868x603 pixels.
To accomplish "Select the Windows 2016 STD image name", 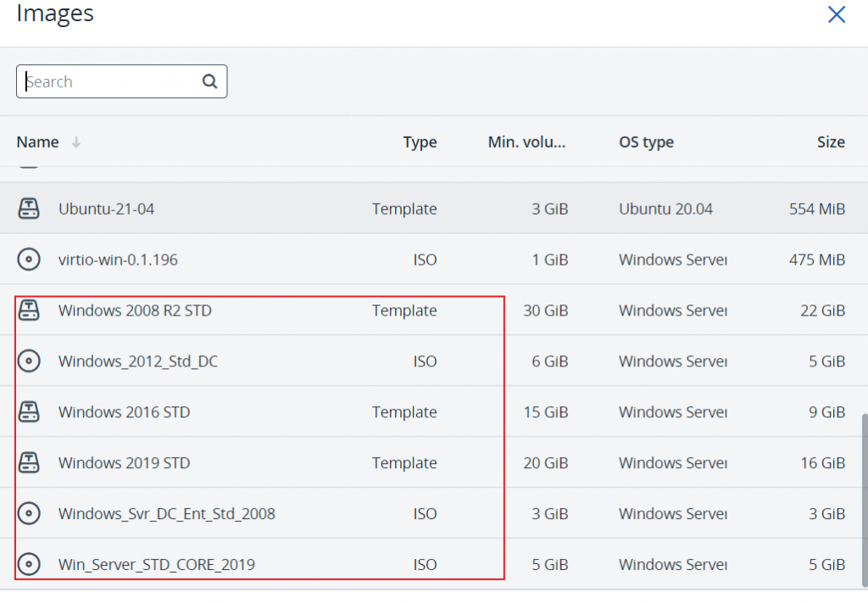I will point(124,412).
